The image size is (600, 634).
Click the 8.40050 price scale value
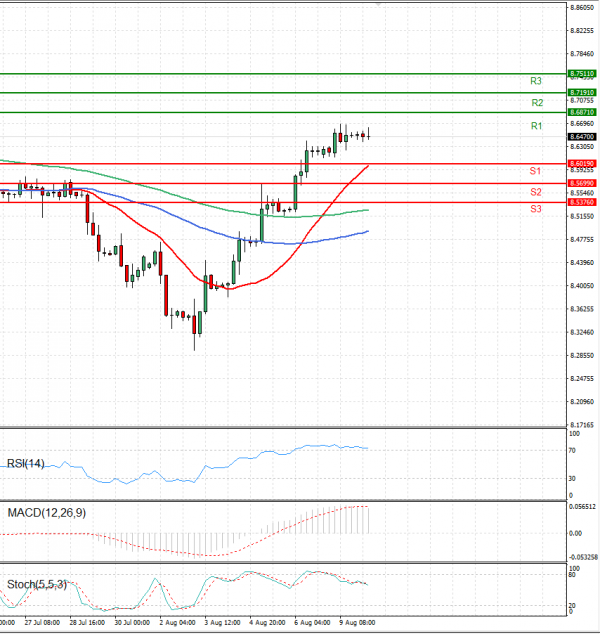tap(582, 286)
